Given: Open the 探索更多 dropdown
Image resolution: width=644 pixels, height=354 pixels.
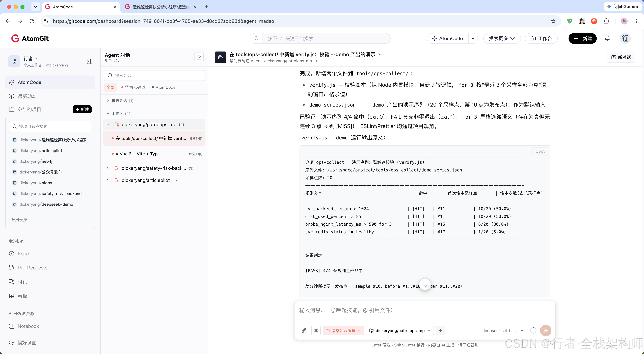Looking at the screenshot, I should (x=502, y=38).
